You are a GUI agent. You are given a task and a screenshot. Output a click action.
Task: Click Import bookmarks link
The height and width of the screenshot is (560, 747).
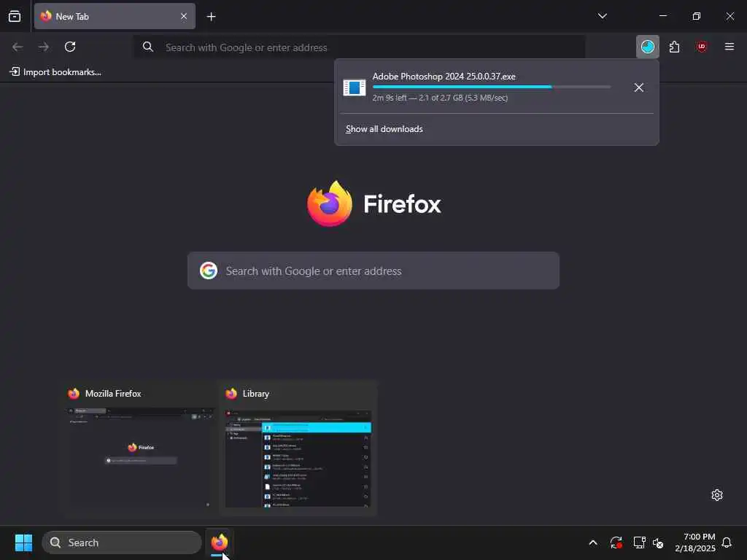[55, 72]
